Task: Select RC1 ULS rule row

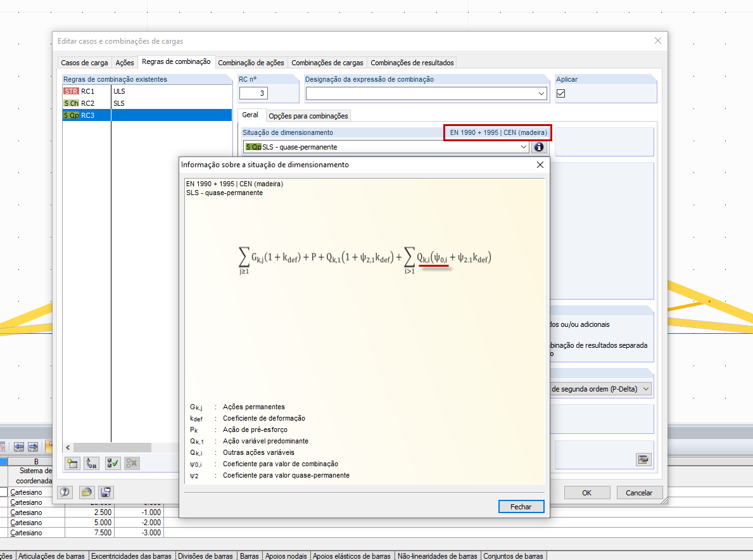Action: (x=147, y=91)
